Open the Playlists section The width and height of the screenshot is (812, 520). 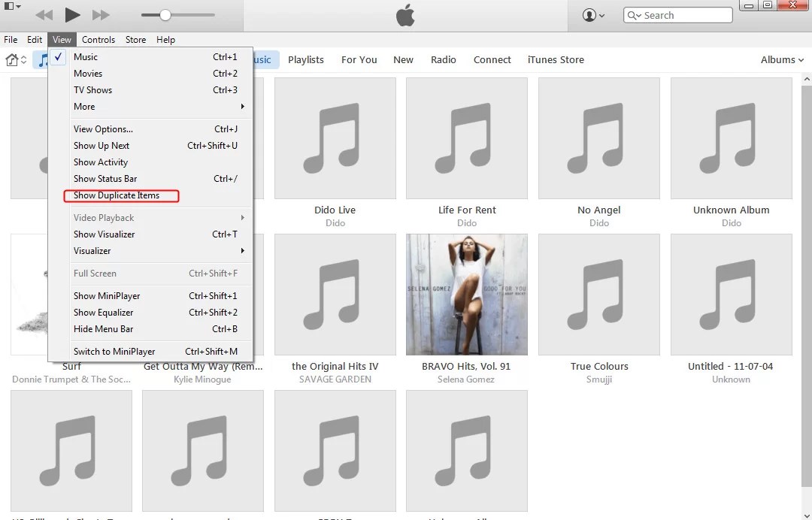tap(306, 59)
